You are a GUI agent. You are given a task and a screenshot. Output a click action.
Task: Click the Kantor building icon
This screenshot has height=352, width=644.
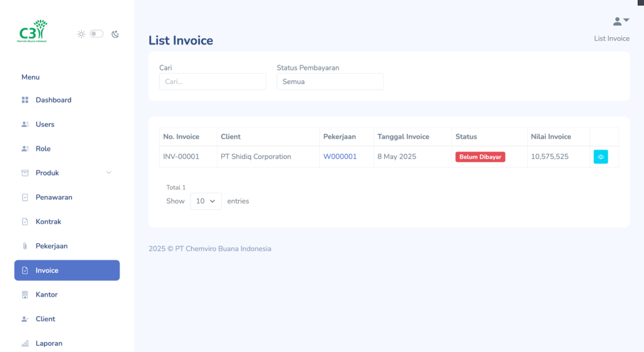25,295
